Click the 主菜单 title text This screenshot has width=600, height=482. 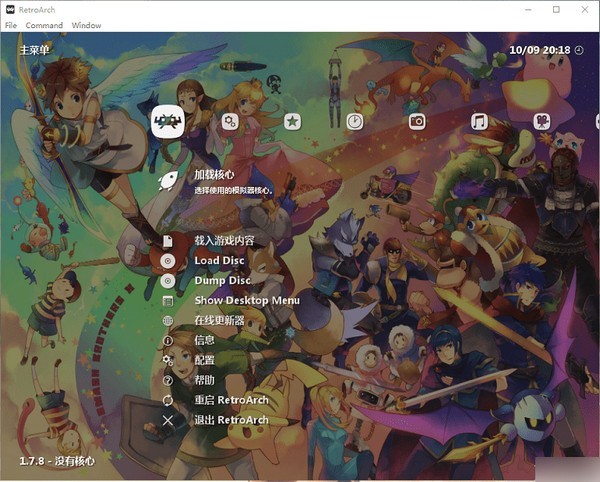click(x=34, y=50)
